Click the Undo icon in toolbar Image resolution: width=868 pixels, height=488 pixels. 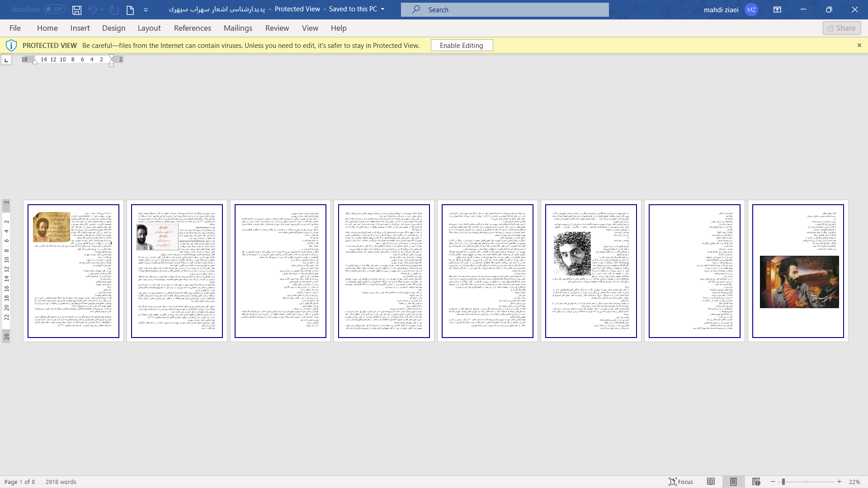[x=92, y=9]
